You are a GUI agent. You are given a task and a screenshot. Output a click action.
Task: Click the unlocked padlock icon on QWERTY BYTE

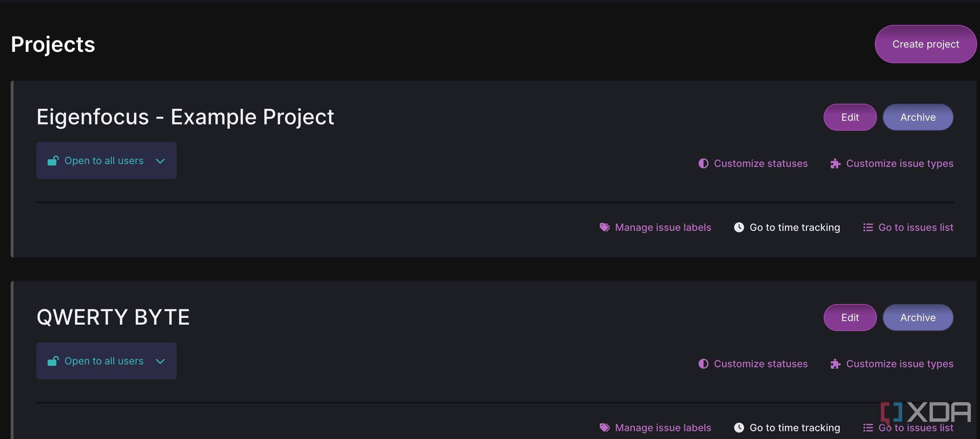pos(53,361)
